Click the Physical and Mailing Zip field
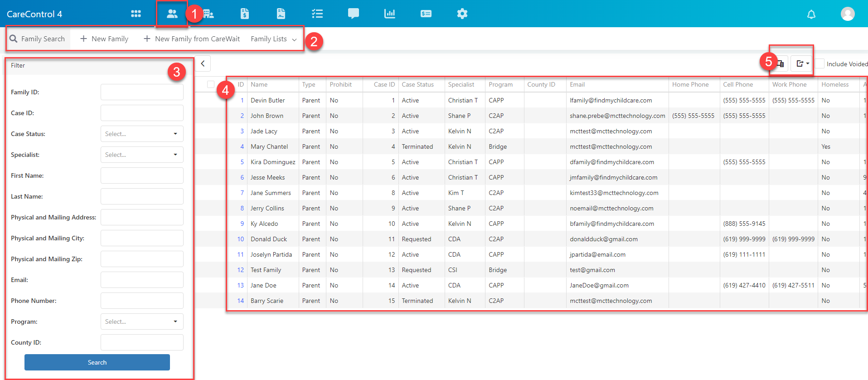 click(x=142, y=259)
